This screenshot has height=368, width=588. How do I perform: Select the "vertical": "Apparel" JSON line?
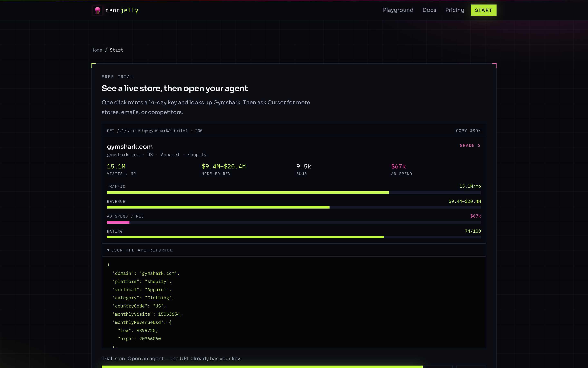(x=142, y=290)
